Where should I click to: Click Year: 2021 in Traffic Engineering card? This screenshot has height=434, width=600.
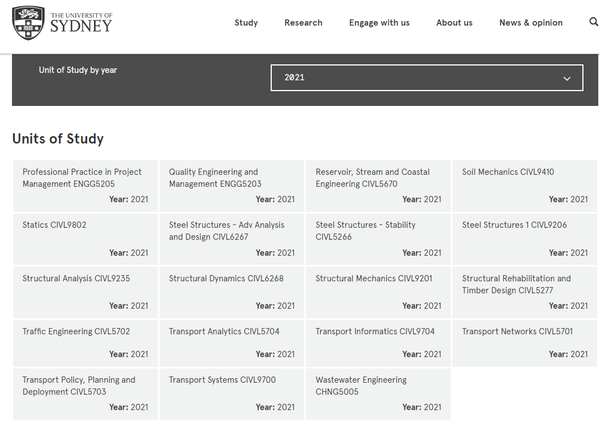[x=129, y=354]
